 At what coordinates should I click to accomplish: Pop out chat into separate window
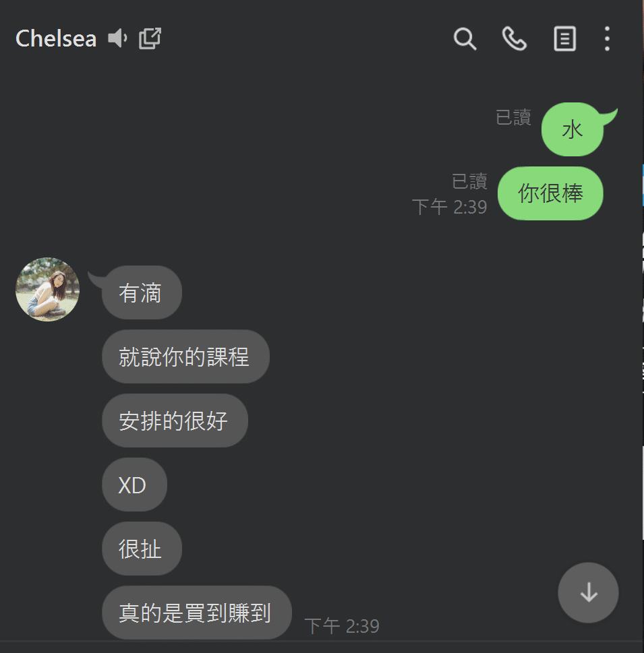[150, 38]
